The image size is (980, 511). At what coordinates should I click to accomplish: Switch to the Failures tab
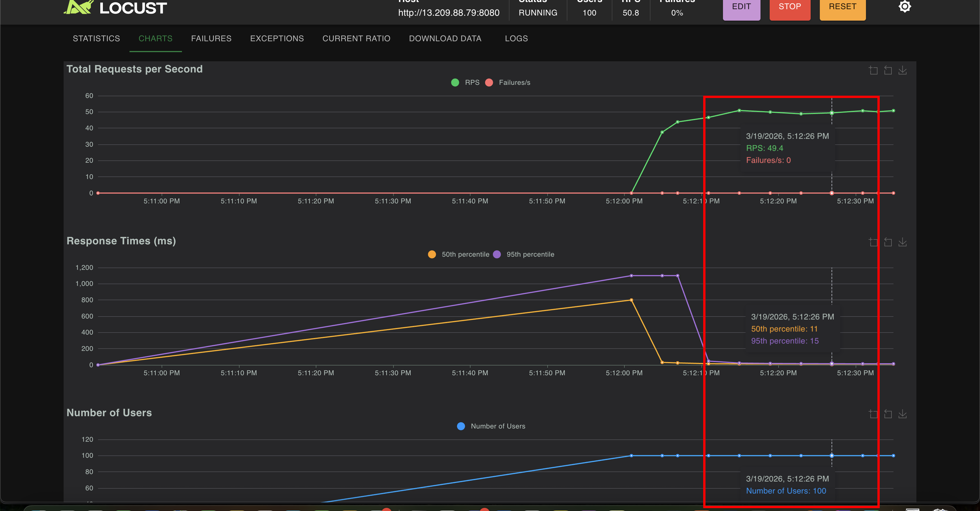[211, 38]
